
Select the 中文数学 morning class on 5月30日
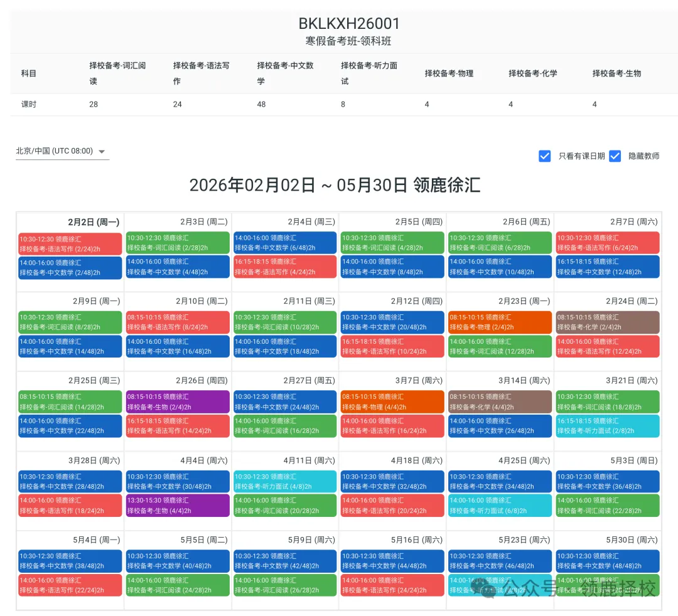point(607,561)
